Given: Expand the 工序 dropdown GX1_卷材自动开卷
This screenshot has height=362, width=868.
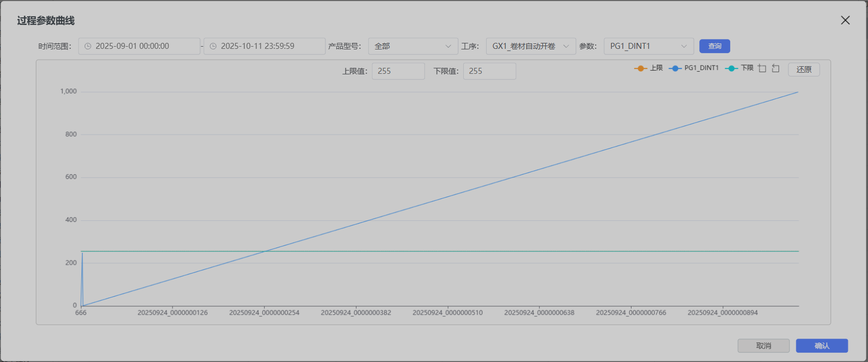Looking at the screenshot, I should pyautogui.click(x=530, y=47).
